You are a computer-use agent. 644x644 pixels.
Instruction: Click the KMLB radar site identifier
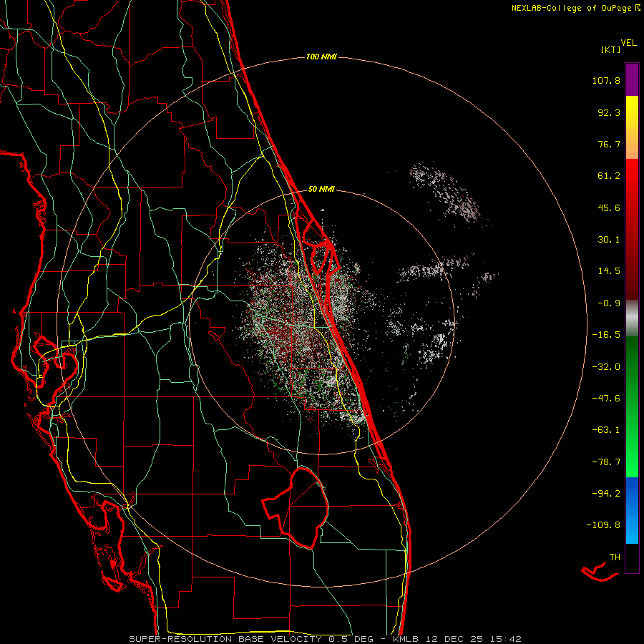click(405, 639)
